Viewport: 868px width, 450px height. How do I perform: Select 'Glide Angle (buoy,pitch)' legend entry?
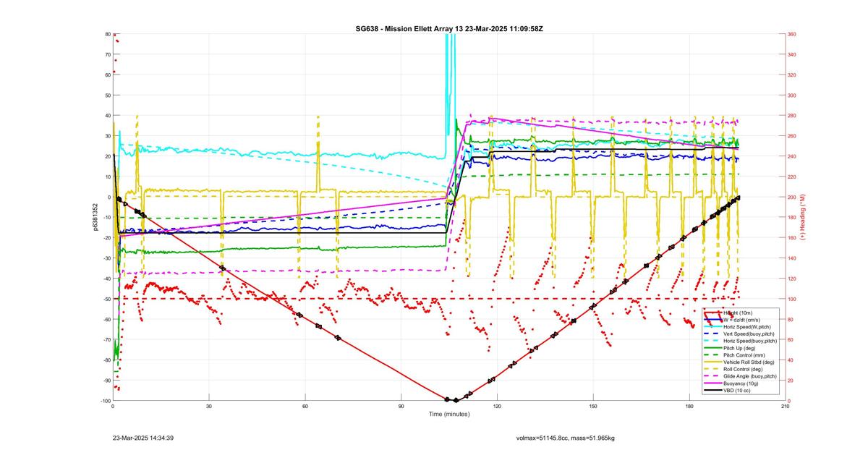pyautogui.click(x=750, y=376)
